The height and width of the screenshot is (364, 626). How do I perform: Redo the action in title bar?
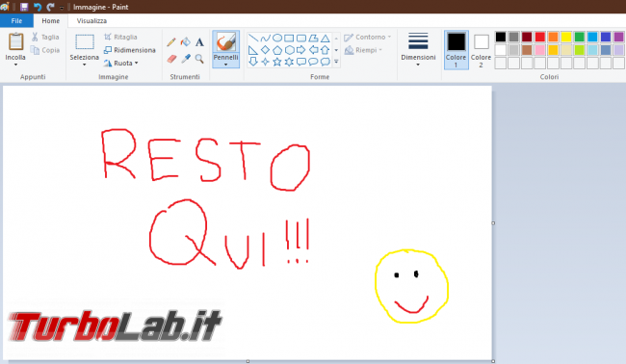pos(51,7)
